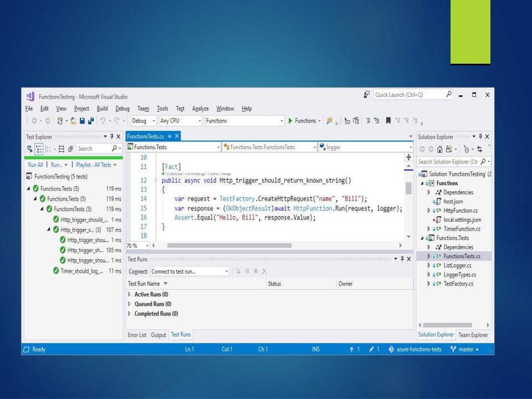Open the 70 % zoom dropdown
Image resolution: width=532 pixels, height=399 pixels.
click(x=138, y=245)
